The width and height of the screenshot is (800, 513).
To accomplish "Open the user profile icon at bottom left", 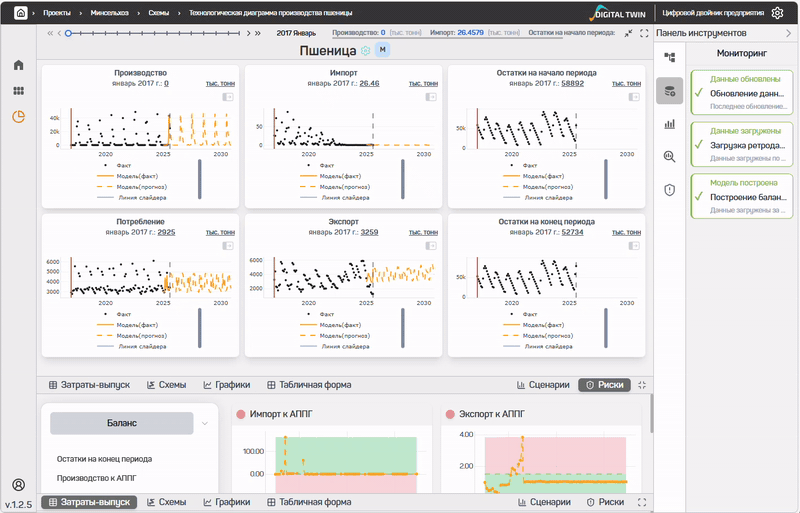I will 18,485.
